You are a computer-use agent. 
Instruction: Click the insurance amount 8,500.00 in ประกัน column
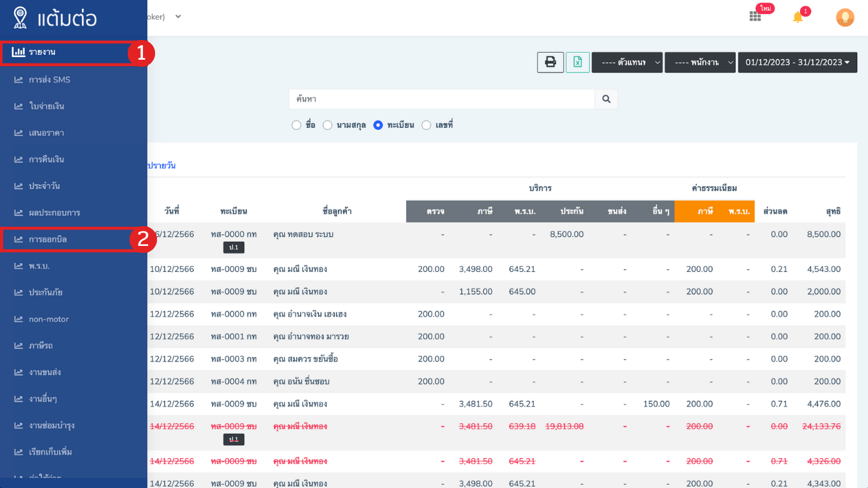pos(567,234)
